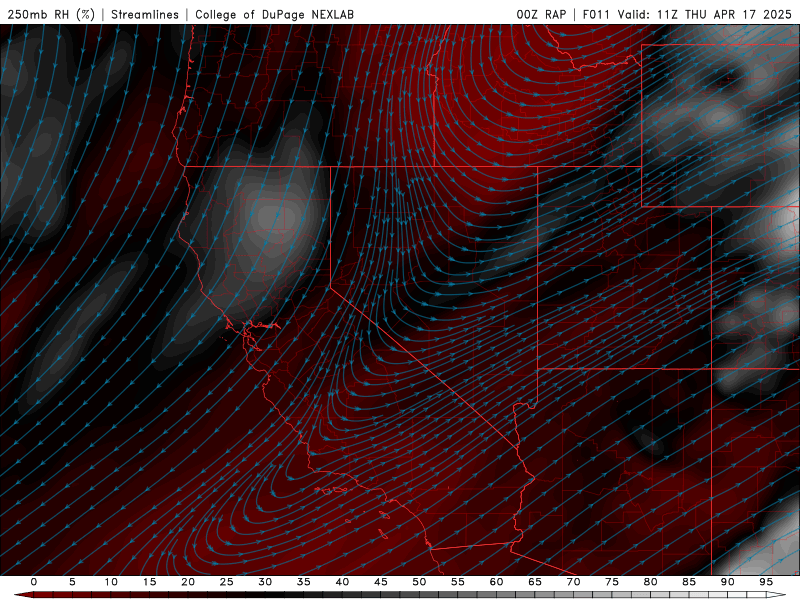
Task: Click the "5" label on the RH scale
Action: [72, 582]
